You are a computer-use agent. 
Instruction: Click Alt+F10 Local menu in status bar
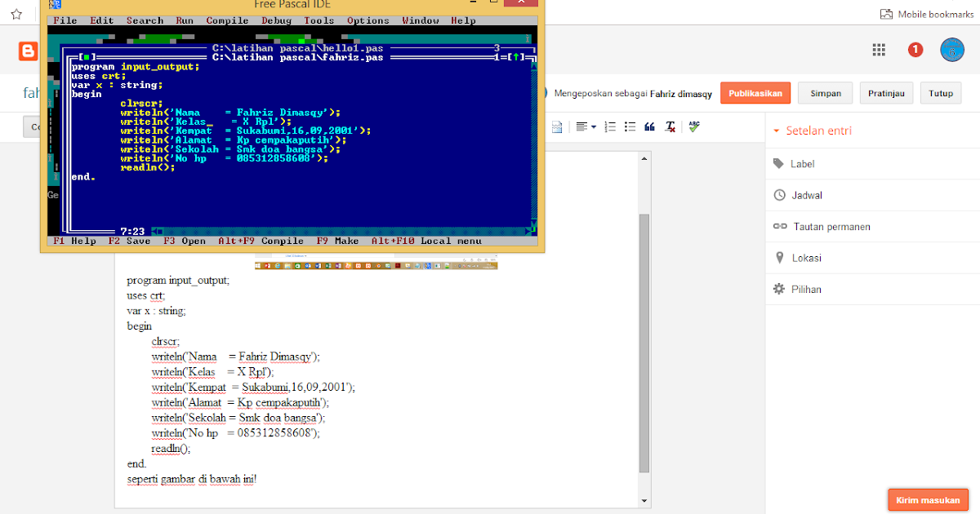click(425, 241)
